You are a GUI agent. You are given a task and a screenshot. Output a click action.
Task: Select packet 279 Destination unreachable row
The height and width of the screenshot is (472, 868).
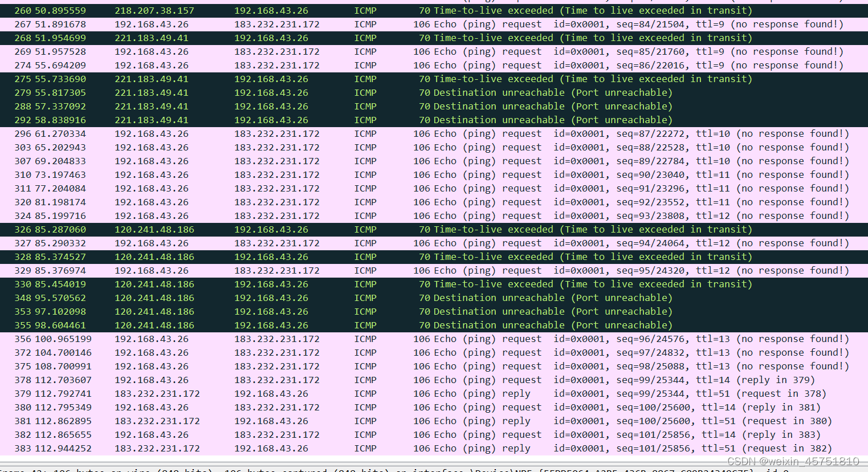click(x=434, y=93)
